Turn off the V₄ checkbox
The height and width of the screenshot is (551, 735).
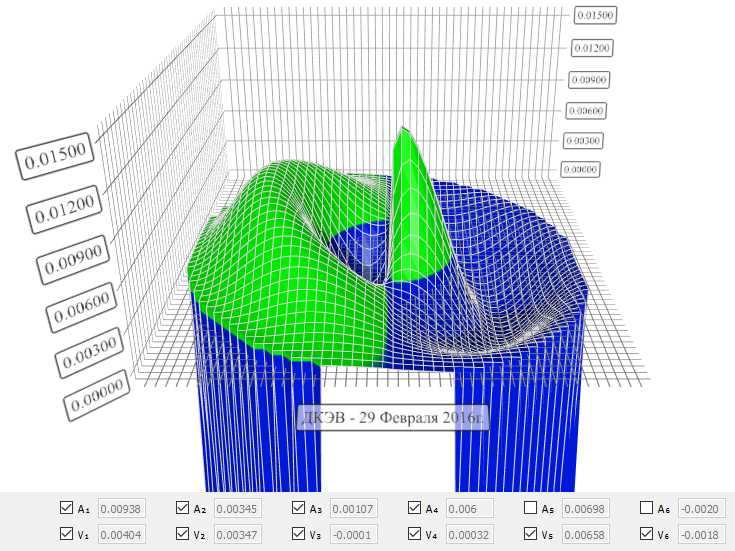[x=415, y=534]
